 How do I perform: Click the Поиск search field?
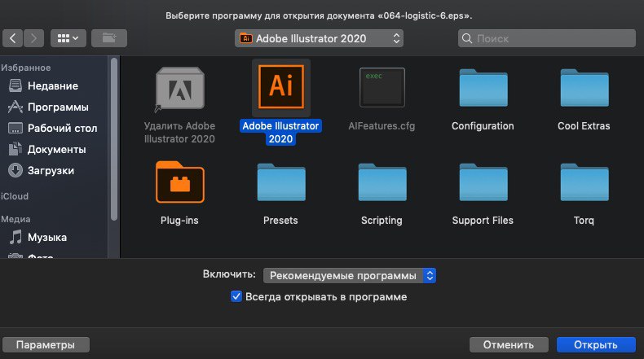[x=547, y=38]
